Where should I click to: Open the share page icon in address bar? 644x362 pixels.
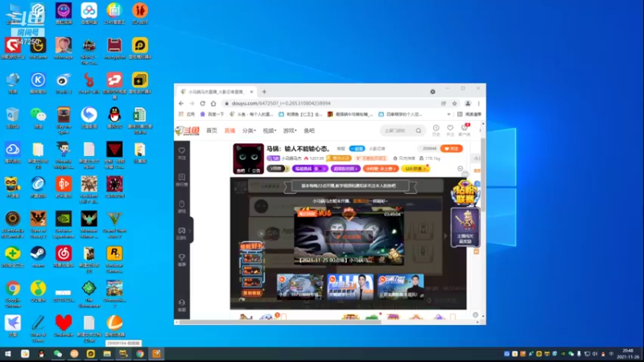(444, 104)
